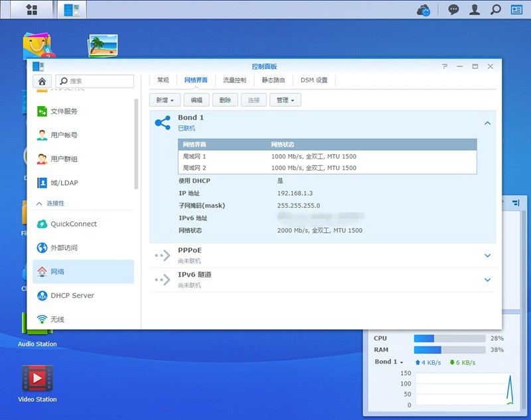Click the search magnifier in taskbar
531x420 pixels.
coord(495,10)
